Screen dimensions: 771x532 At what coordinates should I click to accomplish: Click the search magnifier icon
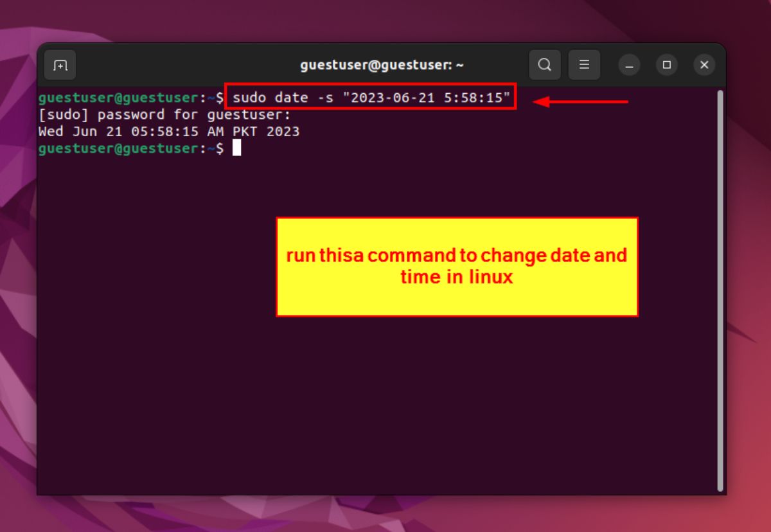coord(544,64)
